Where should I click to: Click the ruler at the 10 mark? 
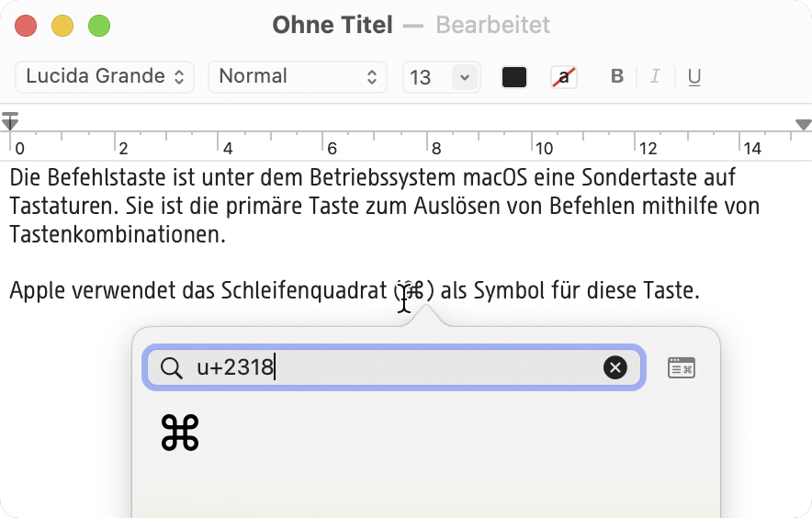(544, 148)
